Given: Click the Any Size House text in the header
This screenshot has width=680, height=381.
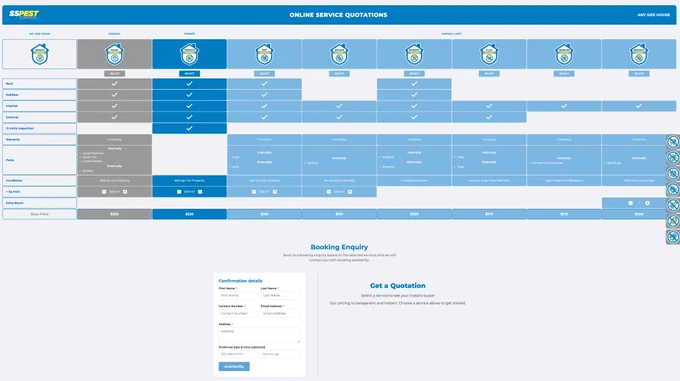Looking at the screenshot, I should click(x=654, y=15).
